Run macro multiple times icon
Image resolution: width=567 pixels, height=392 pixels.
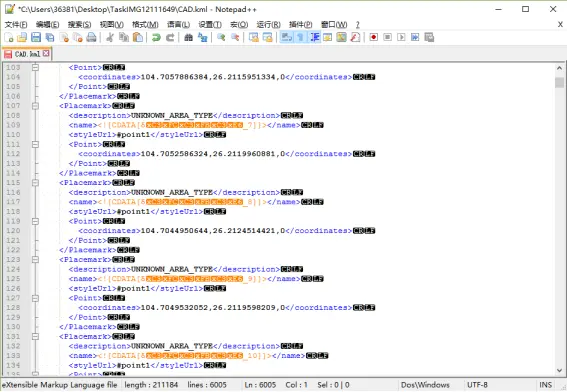point(415,37)
